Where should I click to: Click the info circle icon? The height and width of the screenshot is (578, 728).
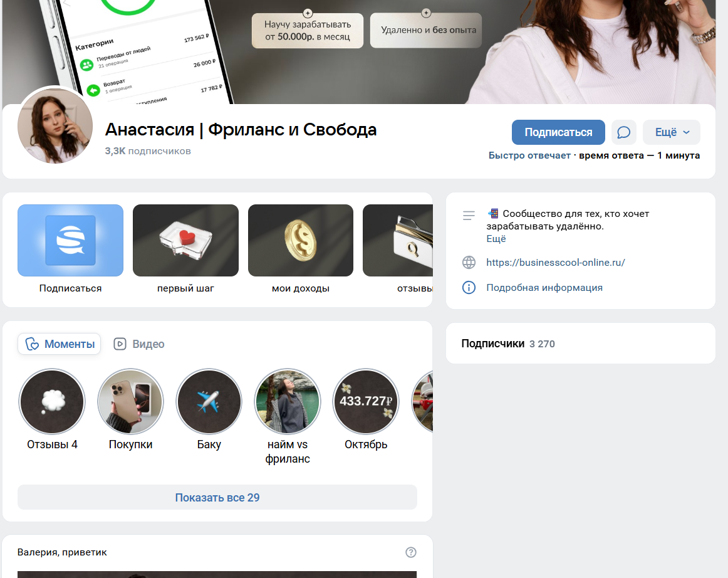click(469, 288)
